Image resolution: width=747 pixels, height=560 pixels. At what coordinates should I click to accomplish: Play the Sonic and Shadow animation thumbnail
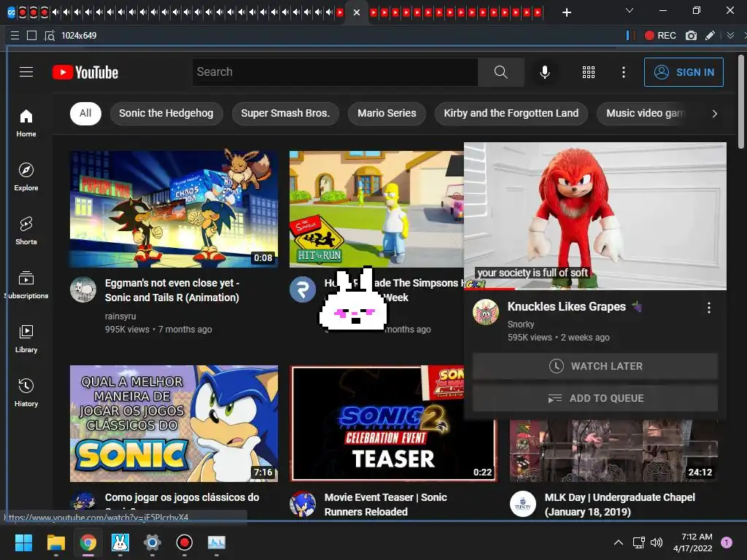coord(174,209)
